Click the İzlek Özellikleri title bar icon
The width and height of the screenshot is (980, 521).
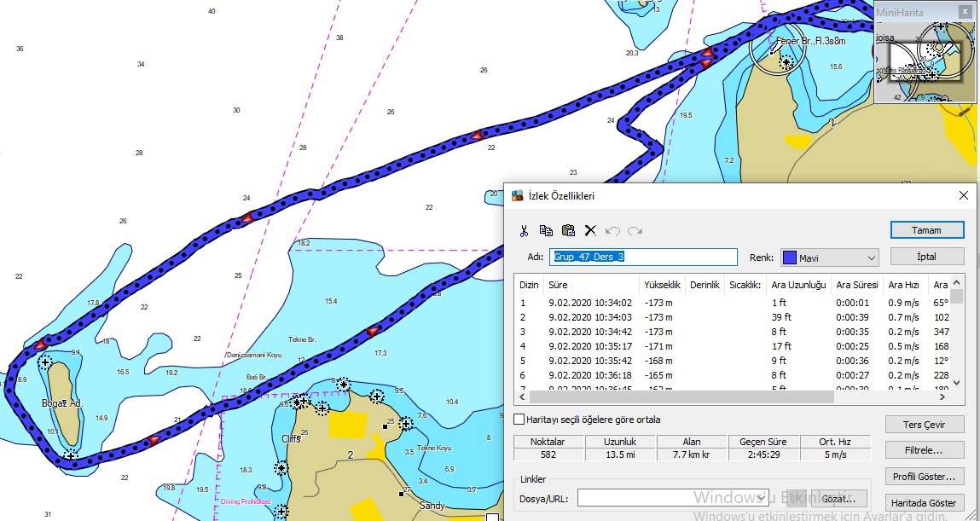click(x=518, y=196)
